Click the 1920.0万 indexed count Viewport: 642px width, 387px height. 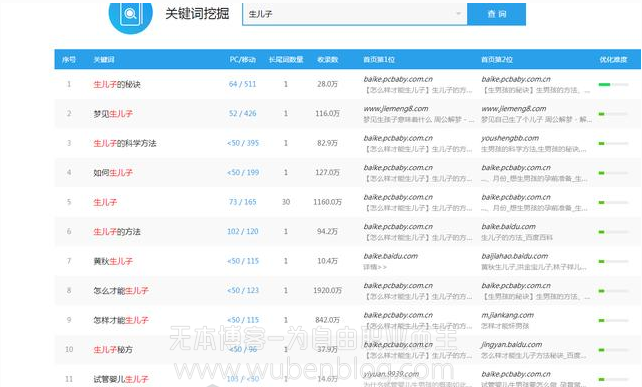328,290
